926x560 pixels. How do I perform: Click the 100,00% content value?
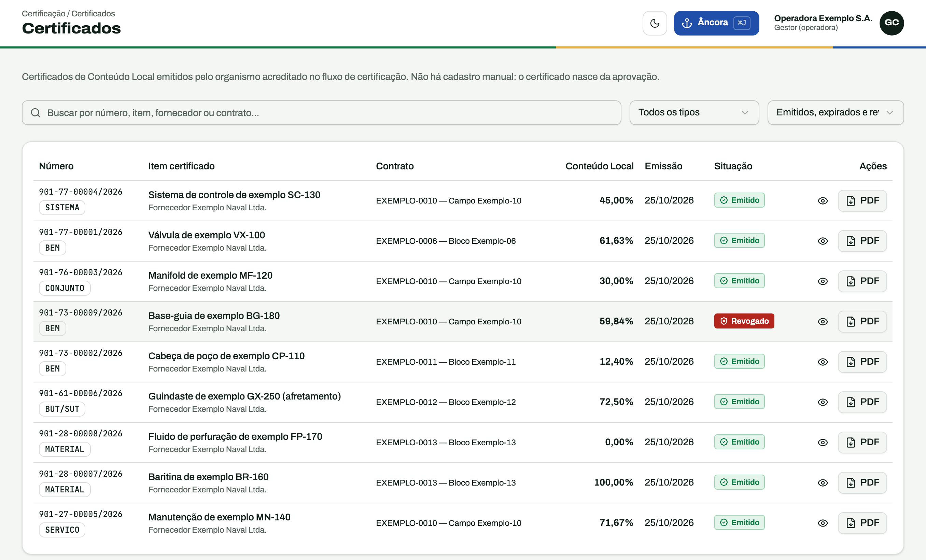coord(613,482)
